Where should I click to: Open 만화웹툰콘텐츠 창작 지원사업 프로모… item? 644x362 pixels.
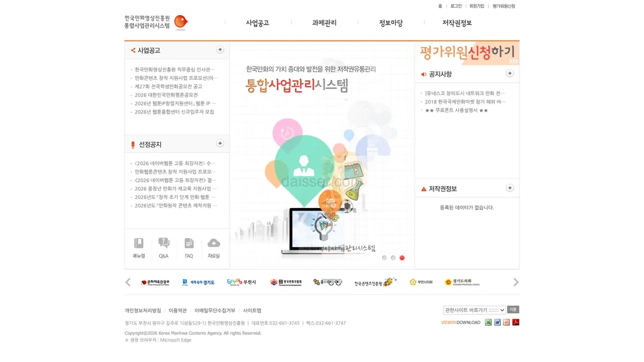[175, 172]
